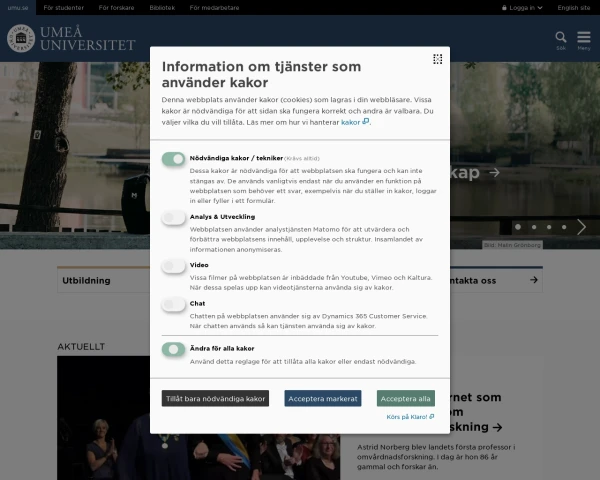Image resolution: width=600 pixels, height=480 pixels.
Task: Open För studenter menu item
Action: [x=64, y=8]
